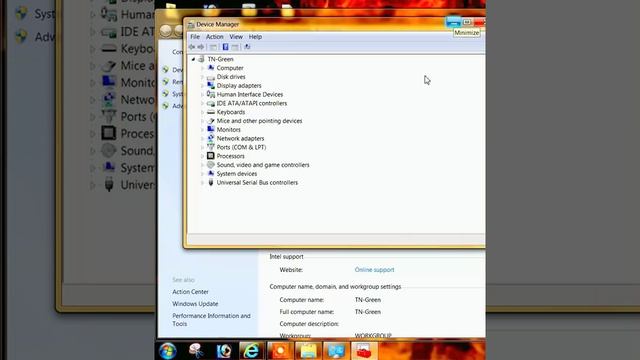Click the Windows Start orb
The height and width of the screenshot is (360, 640).
(168, 351)
